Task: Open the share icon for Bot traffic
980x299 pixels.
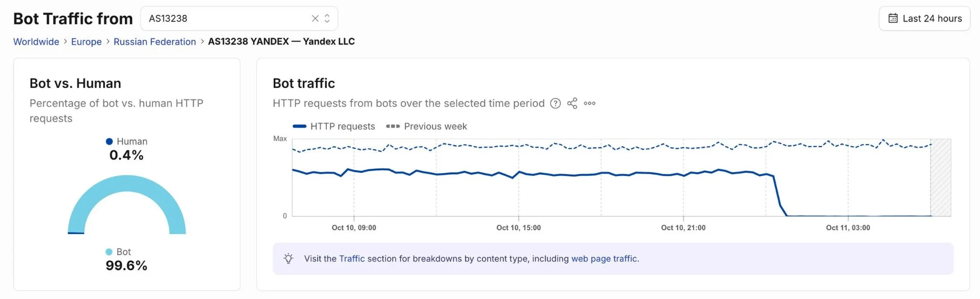Action: (572, 103)
